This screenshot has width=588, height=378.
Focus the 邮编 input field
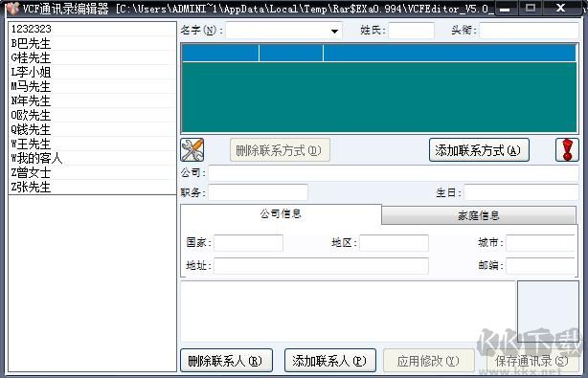540,266
